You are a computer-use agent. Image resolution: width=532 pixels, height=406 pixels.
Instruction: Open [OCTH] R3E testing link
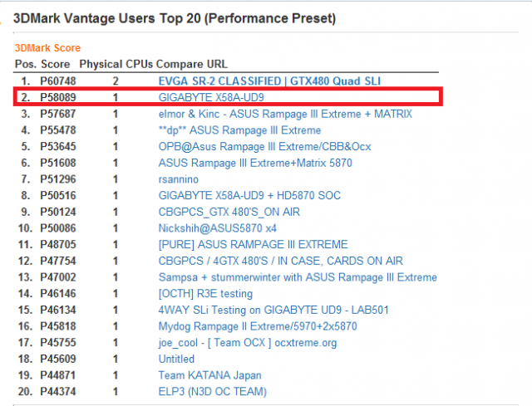(205, 294)
